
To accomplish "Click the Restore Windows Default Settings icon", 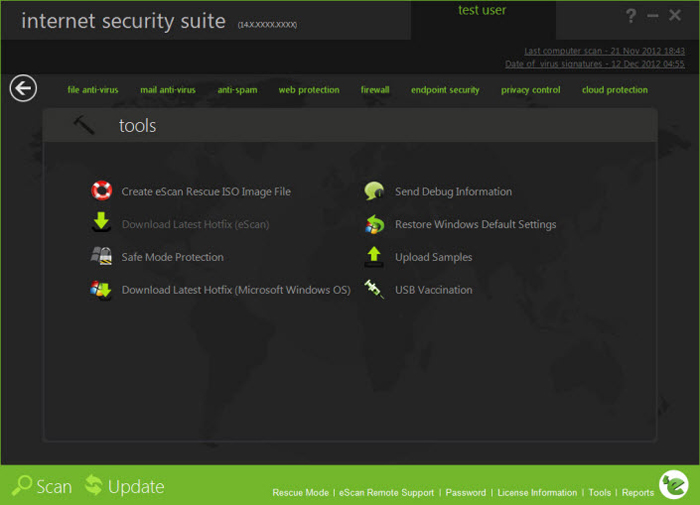I will click(374, 224).
